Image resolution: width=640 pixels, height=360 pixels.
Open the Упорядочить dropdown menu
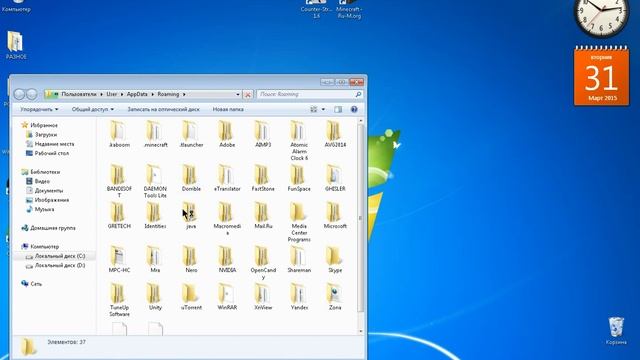pyautogui.click(x=39, y=109)
